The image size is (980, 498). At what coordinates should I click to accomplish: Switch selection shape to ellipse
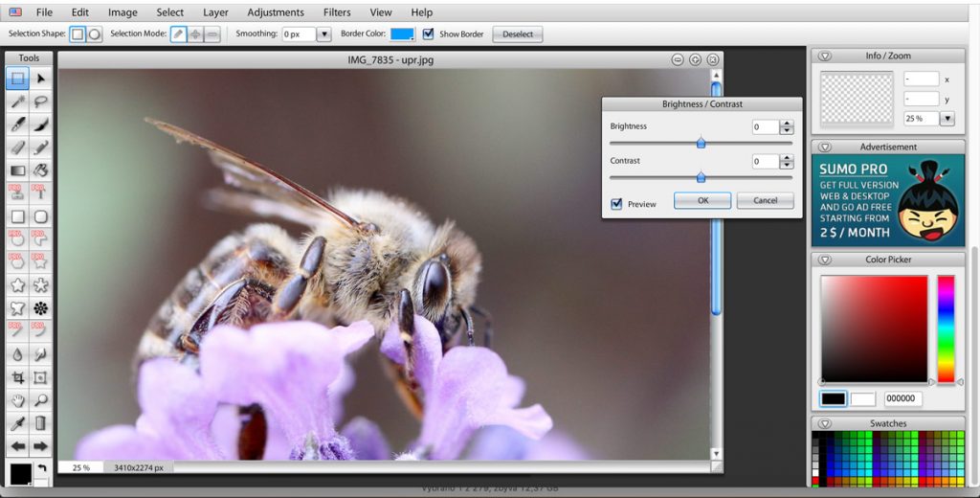pyautogui.click(x=94, y=34)
